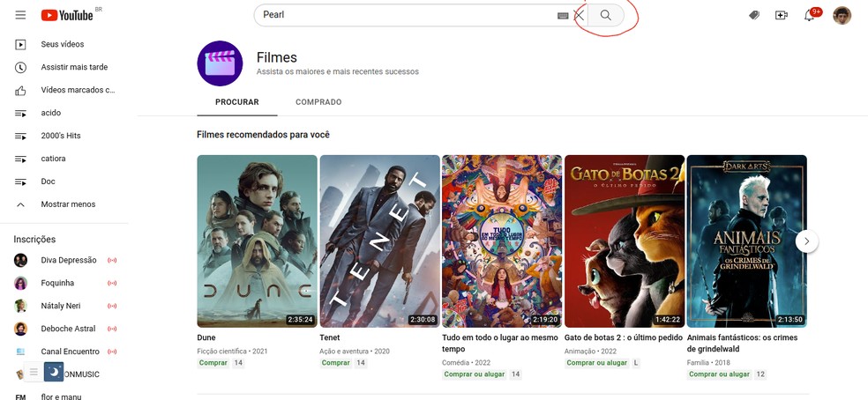Open the Dune movie poster
This screenshot has width=868, height=400.
pyautogui.click(x=257, y=241)
